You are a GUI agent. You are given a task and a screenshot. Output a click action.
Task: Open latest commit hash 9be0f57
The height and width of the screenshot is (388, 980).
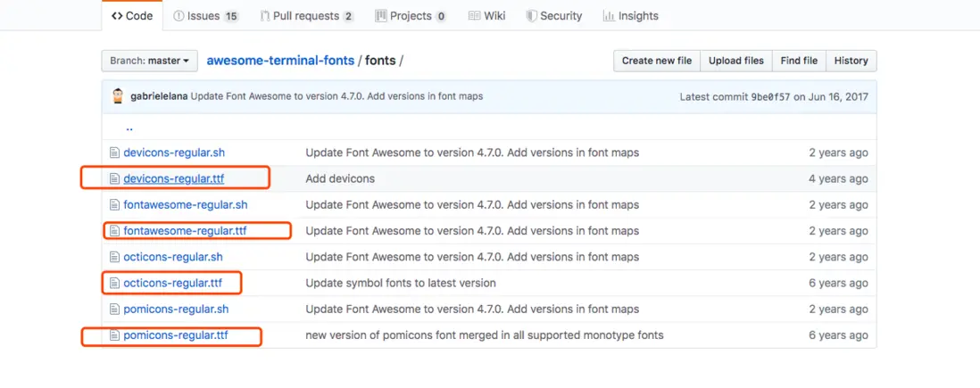[771, 96]
